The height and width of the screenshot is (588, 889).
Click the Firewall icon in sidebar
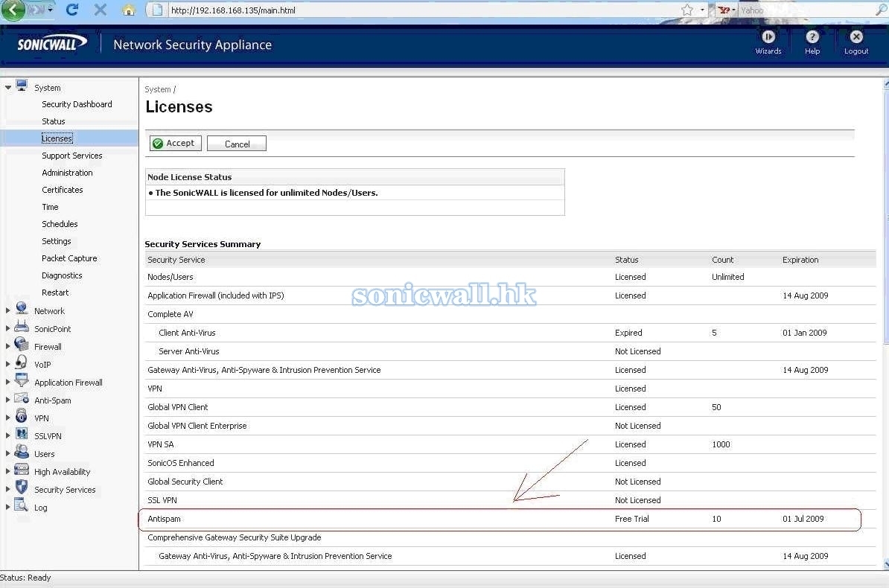coord(22,344)
